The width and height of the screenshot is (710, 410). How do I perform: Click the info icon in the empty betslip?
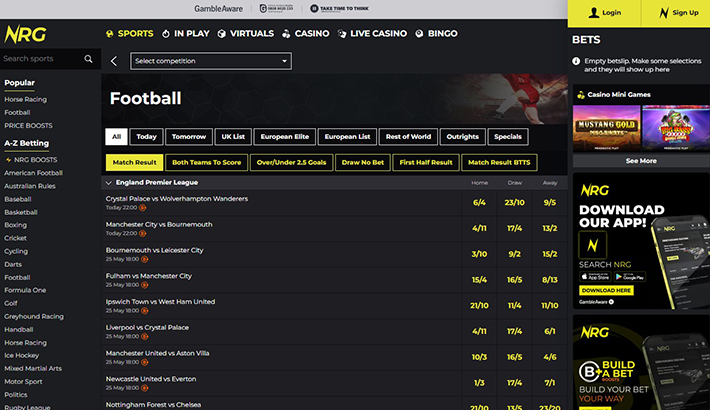[x=576, y=61]
